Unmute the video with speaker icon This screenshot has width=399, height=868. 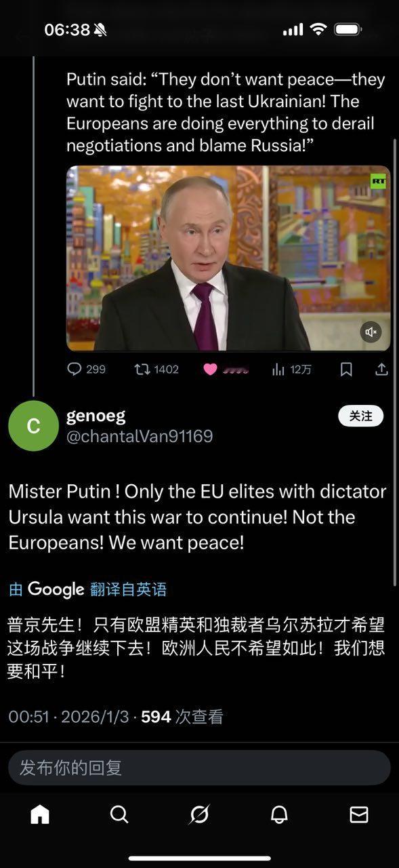[x=371, y=332]
